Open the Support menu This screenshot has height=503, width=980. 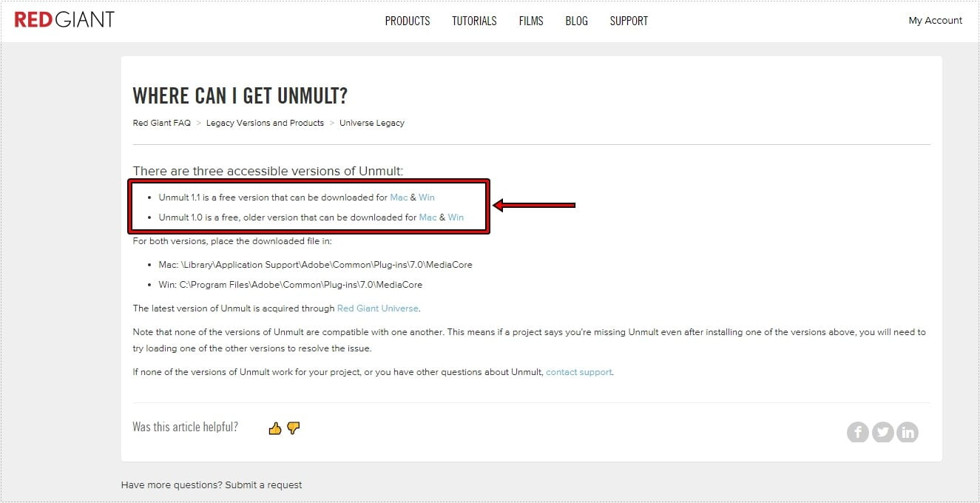pos(629,21)
